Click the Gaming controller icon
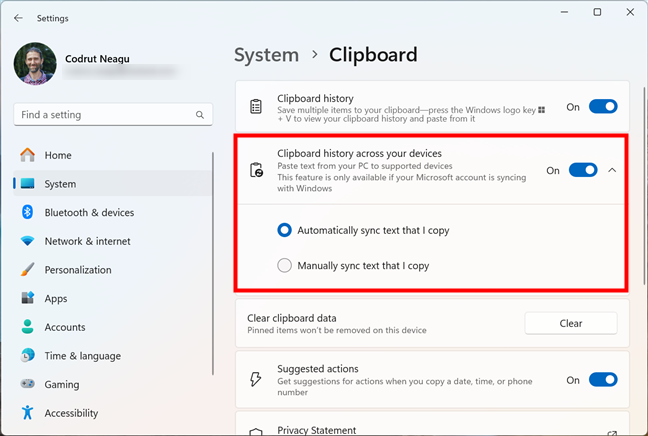Image resolution: width=648 pixels, height=436 pixels. point(28,384)
